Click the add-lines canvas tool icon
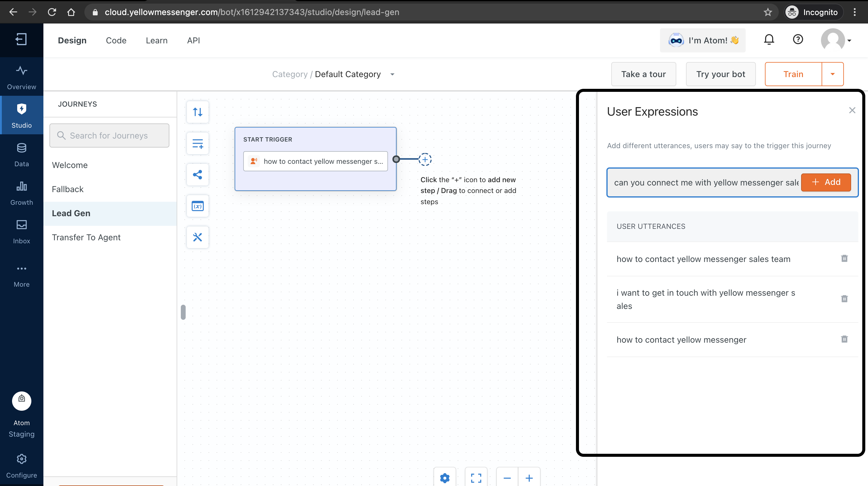868x486 pixels. [x=197, y=144]
